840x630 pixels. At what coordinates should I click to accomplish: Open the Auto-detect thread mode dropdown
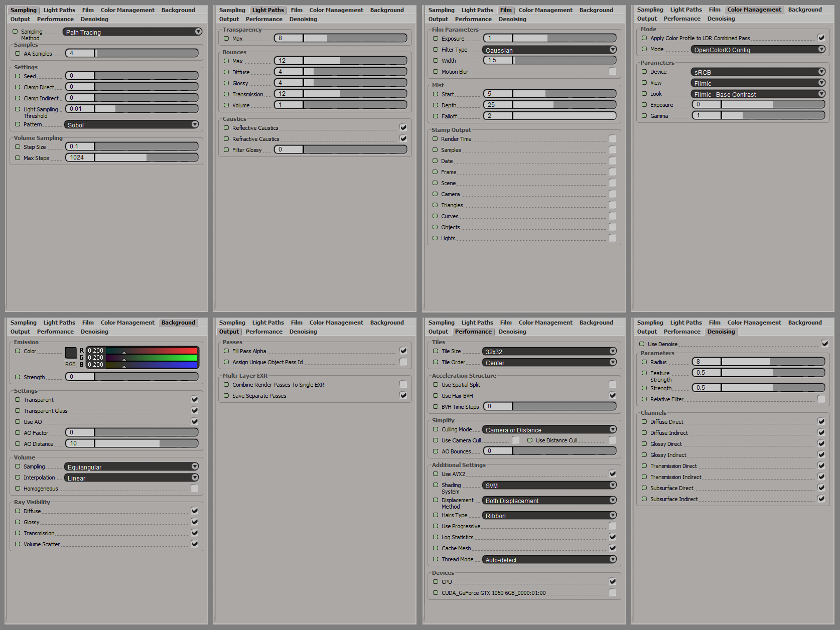(x=549, y=560)
